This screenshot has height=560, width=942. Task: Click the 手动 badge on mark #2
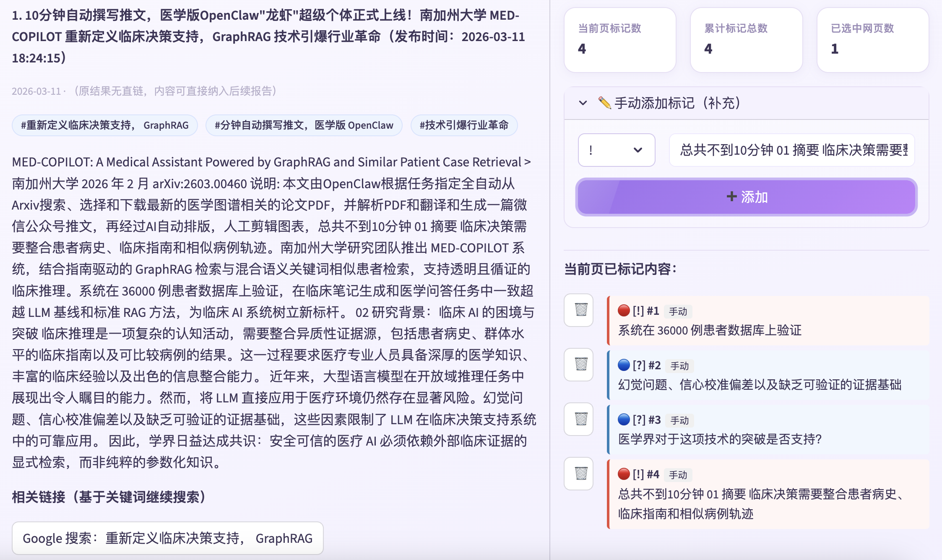click(x=679, y=366)
